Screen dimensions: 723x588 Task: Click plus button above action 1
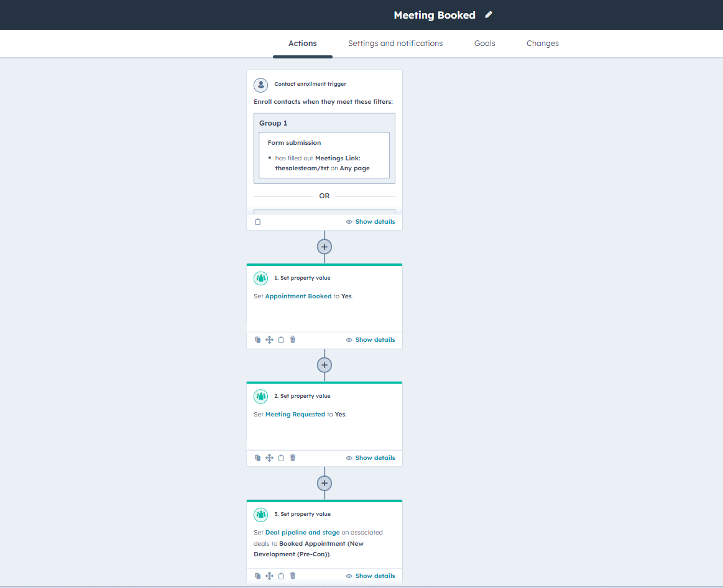click(324, 247)
